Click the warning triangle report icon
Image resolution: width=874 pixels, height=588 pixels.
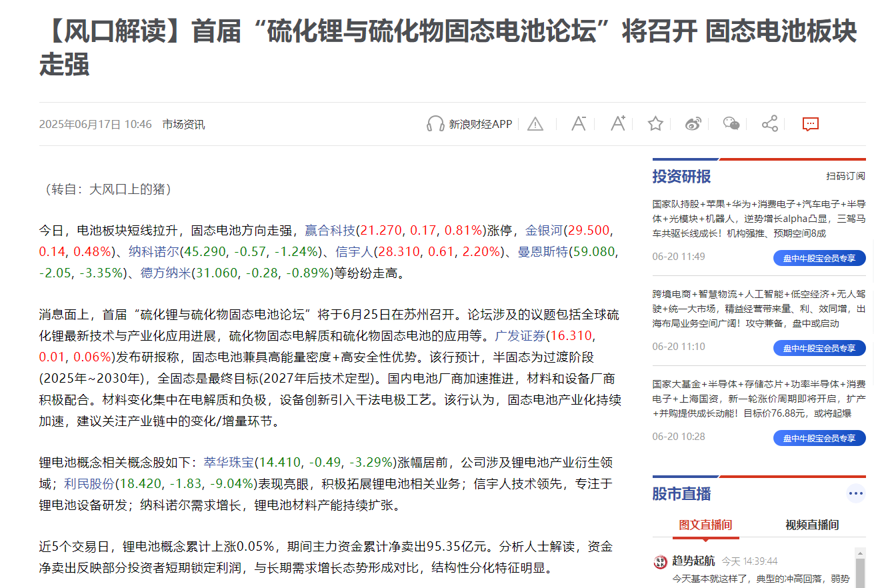[535, 124]
